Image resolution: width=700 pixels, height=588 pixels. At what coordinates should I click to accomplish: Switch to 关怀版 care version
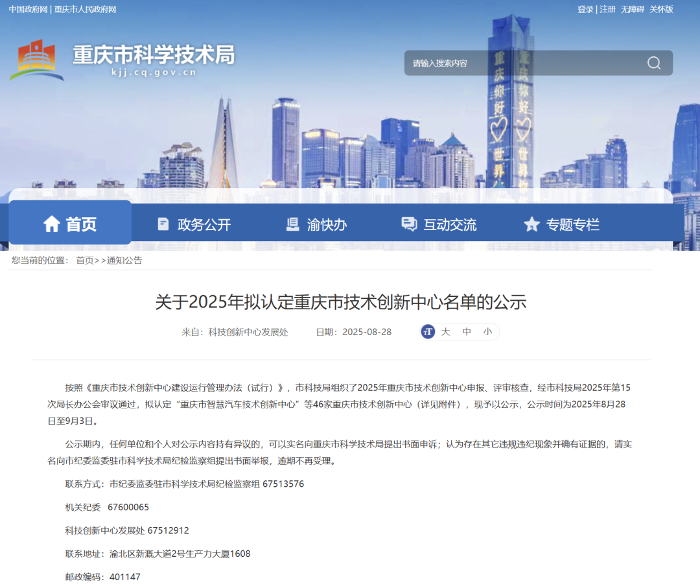click(661, 9)
